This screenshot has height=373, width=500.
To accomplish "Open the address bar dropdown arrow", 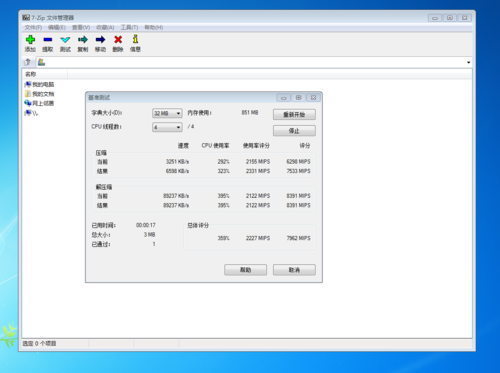I will click(468, 62).
